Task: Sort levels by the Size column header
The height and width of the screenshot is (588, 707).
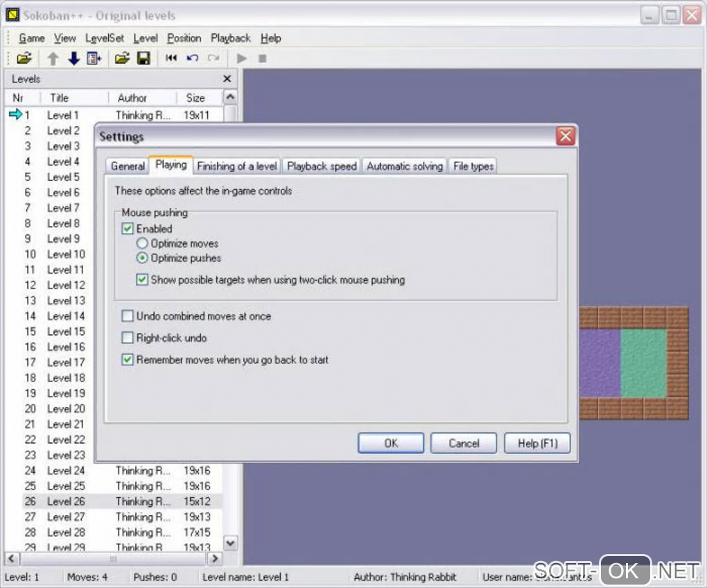Action: coord(200,98)
